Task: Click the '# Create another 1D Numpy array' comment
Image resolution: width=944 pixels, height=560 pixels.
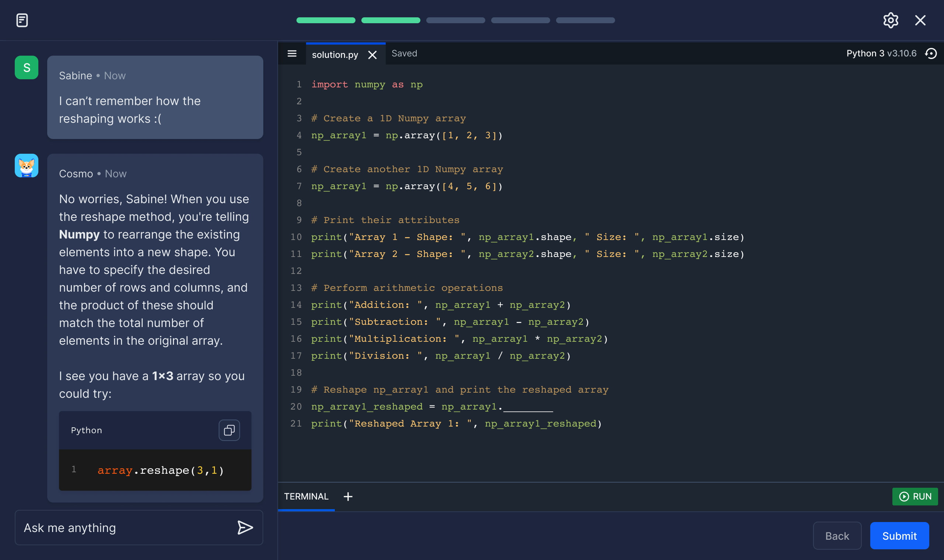Action: 407,170
